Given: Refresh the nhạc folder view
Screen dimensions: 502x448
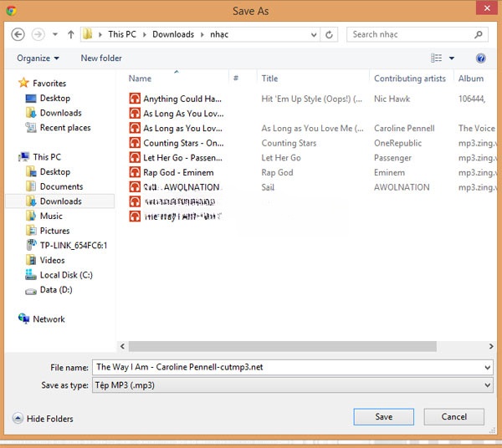Looking at the screenshot, I should [329, 34].
